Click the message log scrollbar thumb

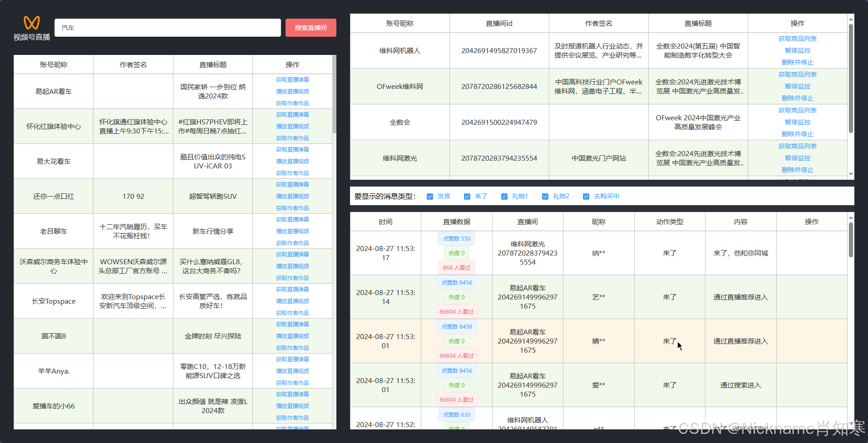[851, 240]
